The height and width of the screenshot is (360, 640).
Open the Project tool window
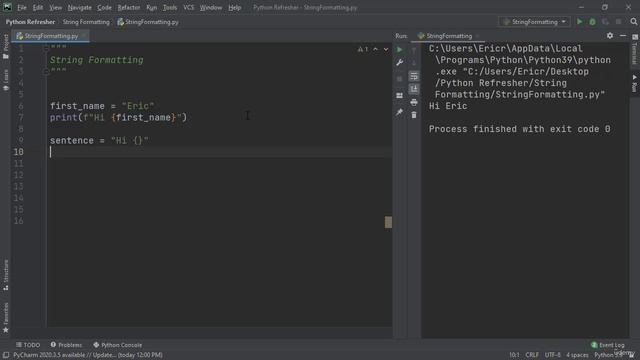click(6, 47)
